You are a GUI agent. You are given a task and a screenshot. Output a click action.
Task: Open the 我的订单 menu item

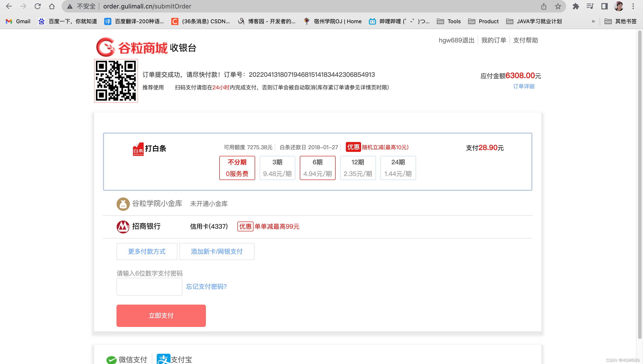[x=493, y=40]
